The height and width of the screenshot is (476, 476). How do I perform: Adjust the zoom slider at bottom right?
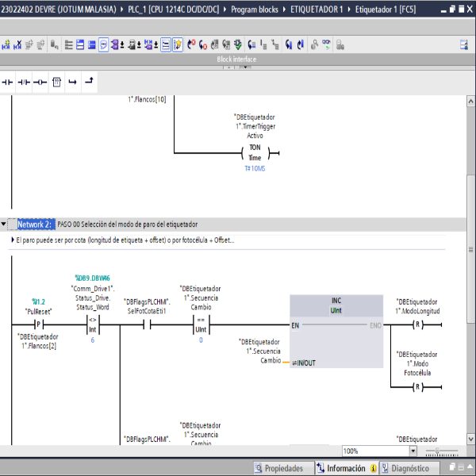click(437, 451)
